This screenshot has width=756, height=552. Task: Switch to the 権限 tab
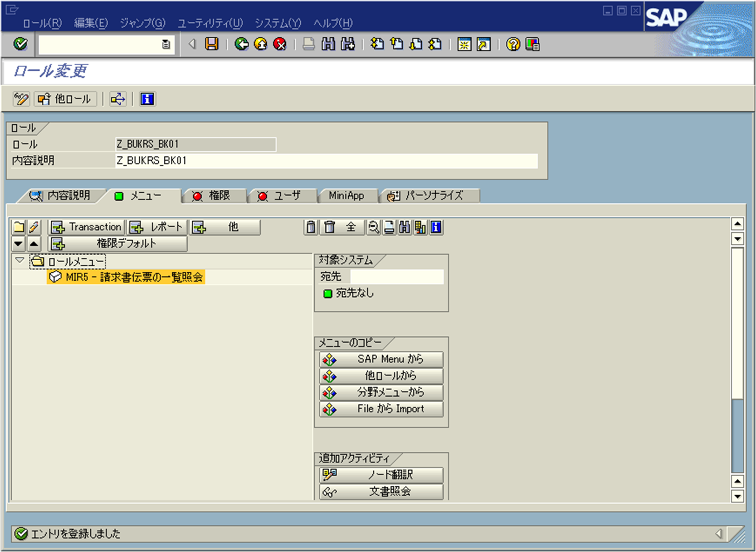point(214,196)
